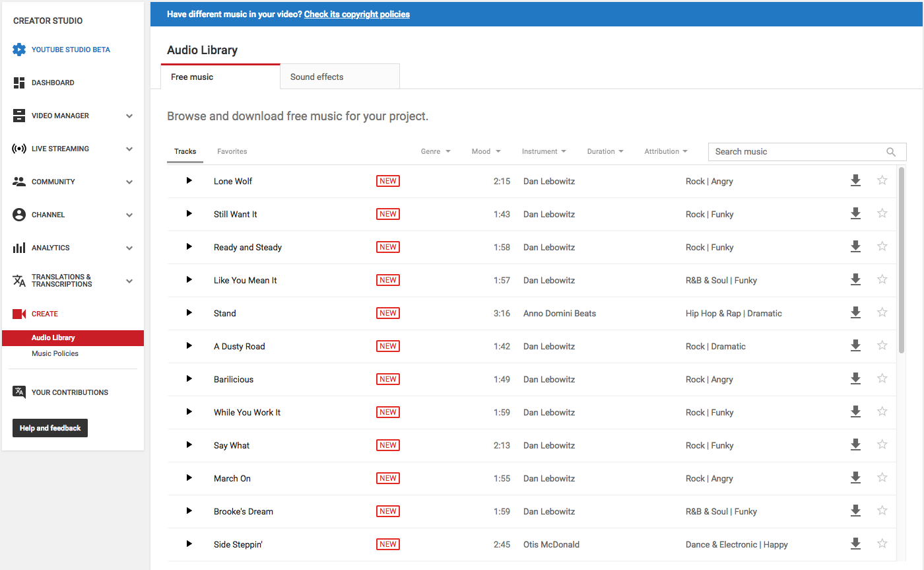Image resolution: width=924 pixels, height=570 pixels.
Task: Click the Video Manager icon
Action: click(19, 116)
